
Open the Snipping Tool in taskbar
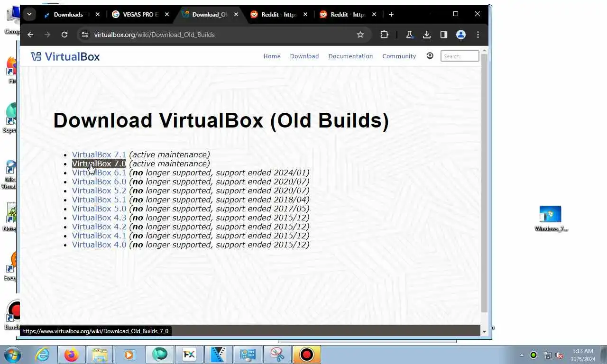277,354
